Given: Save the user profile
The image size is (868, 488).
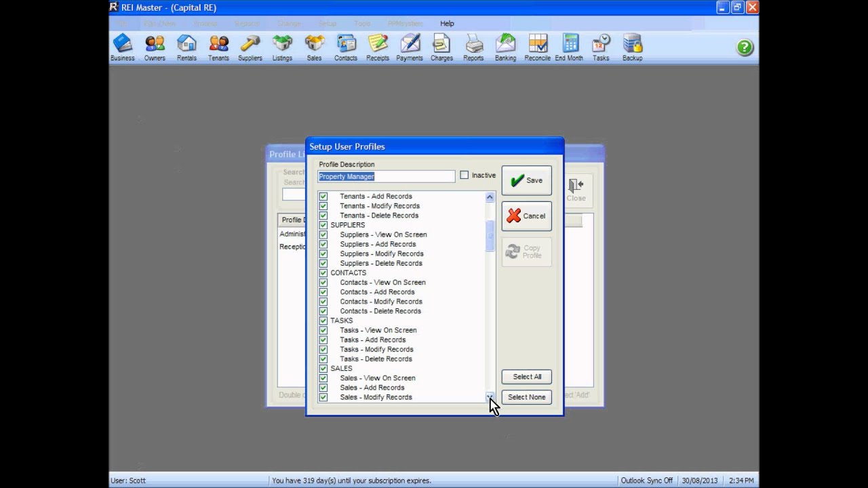Looking at the screenshot, I should pyautogui.click(x=527, y=180).
